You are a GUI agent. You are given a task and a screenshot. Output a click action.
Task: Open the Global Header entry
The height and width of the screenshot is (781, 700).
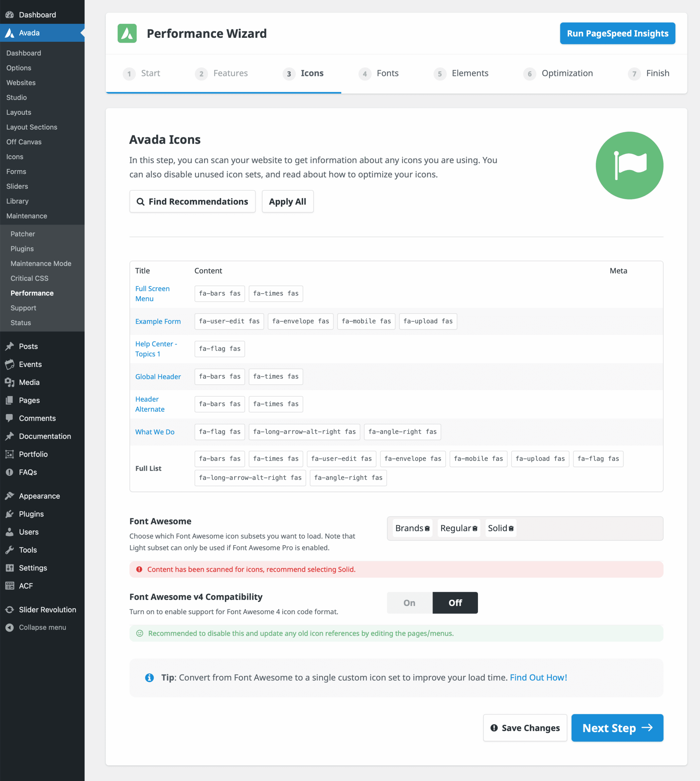158,377
